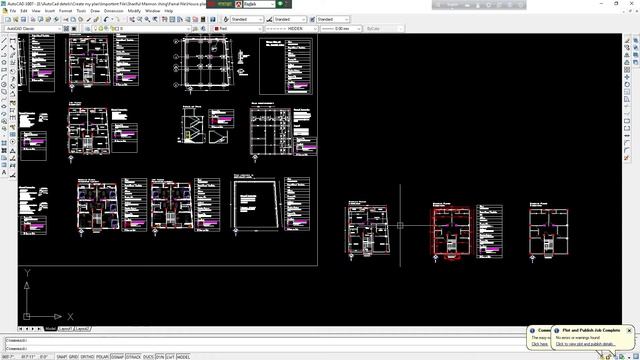Click the Undo arrow icon

pos(106,19)
